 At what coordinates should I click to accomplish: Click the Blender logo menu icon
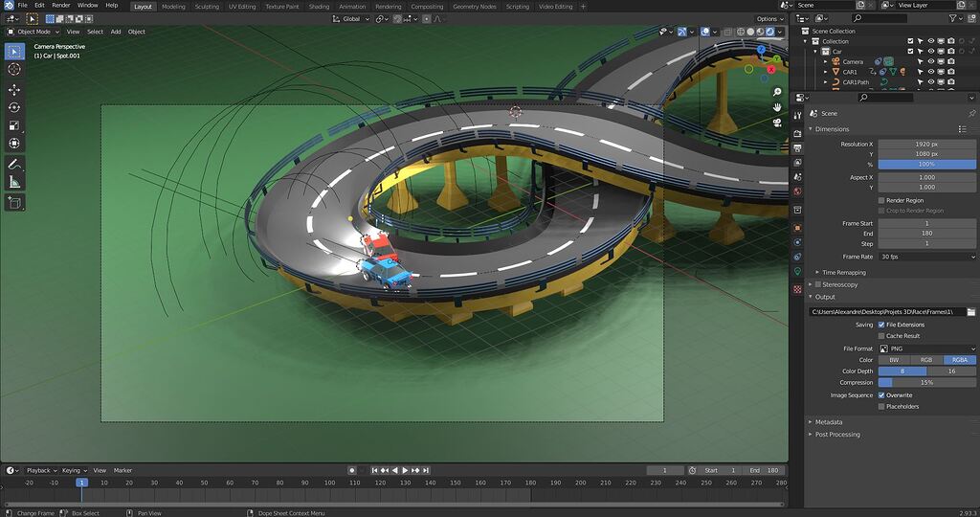[8, 6]
